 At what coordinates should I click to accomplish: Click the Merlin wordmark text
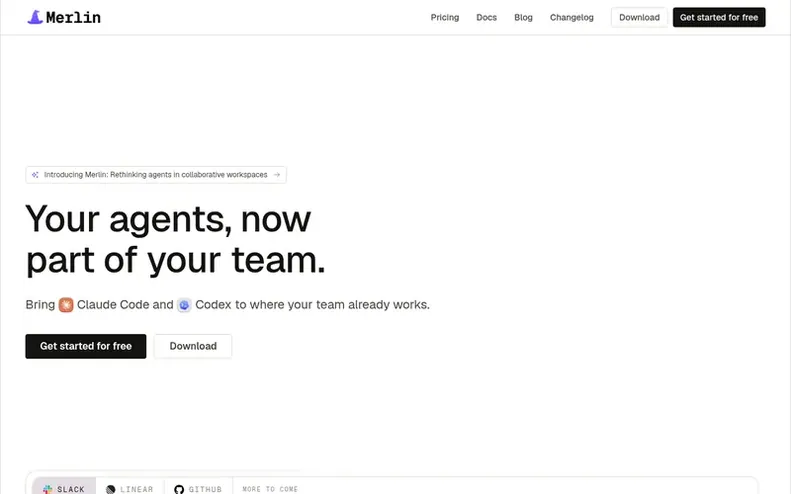(73, 18)
